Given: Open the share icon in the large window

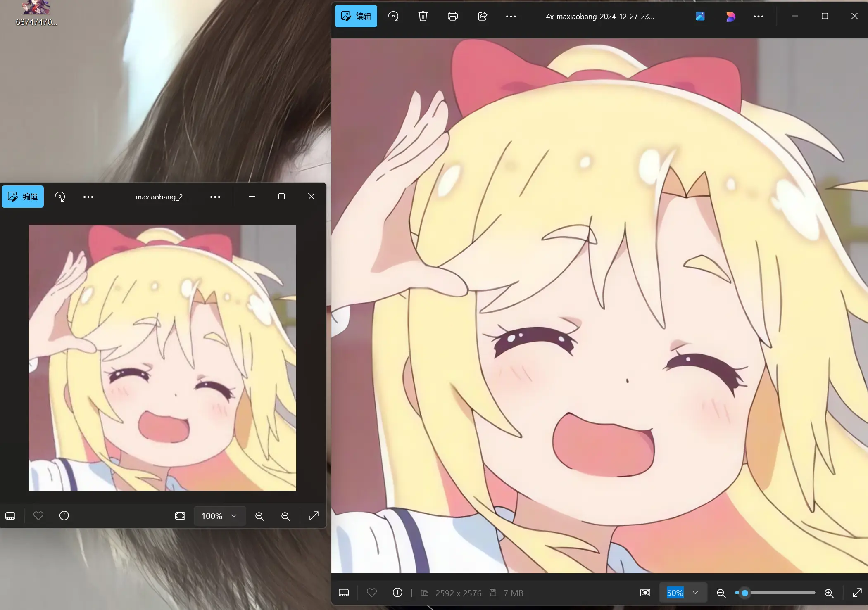Looking at the screenshot, I should tap(482, 16).
